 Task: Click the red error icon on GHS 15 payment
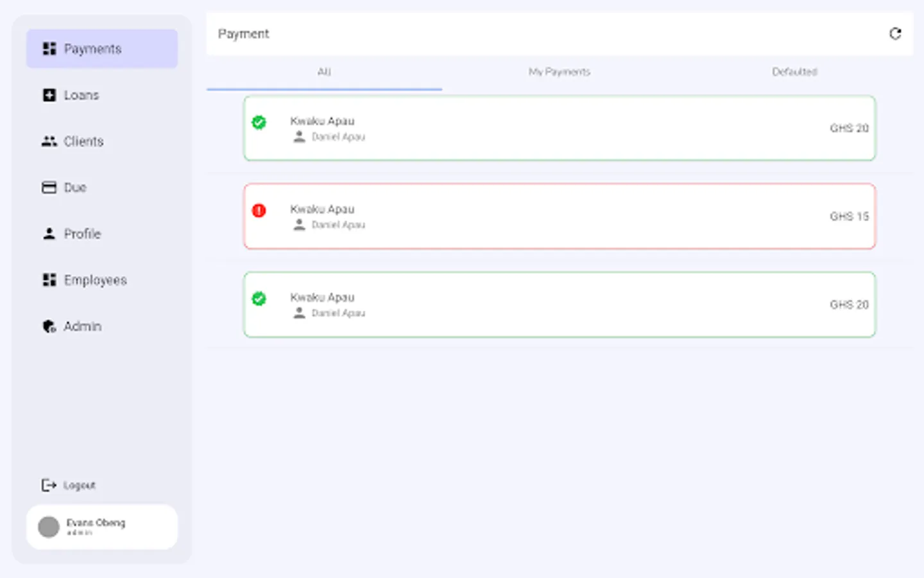click(259, 211)
